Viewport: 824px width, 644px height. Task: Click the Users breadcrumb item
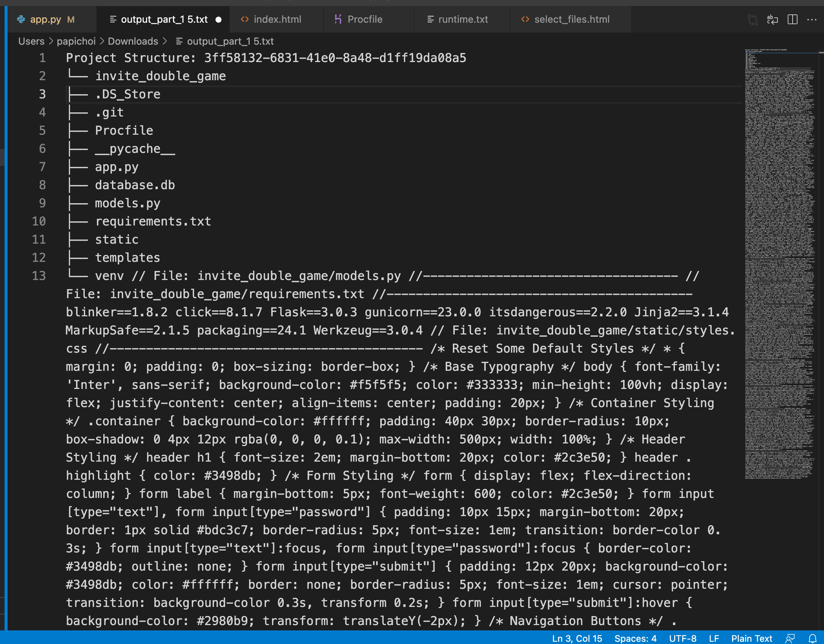click(x=31, y=41)
